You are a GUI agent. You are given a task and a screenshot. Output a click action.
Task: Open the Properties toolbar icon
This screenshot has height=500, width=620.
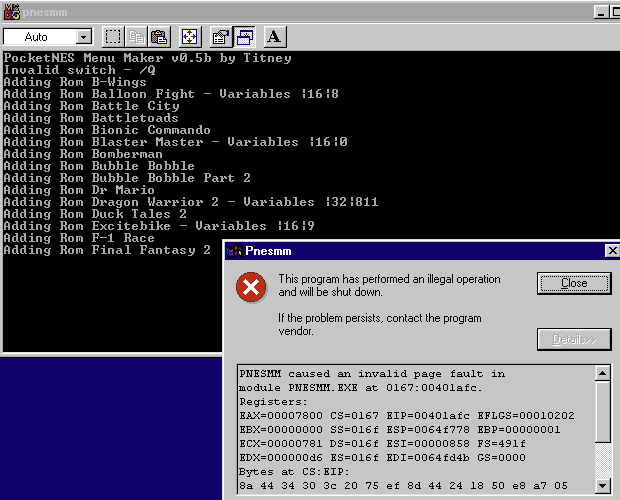coord(221,37)
